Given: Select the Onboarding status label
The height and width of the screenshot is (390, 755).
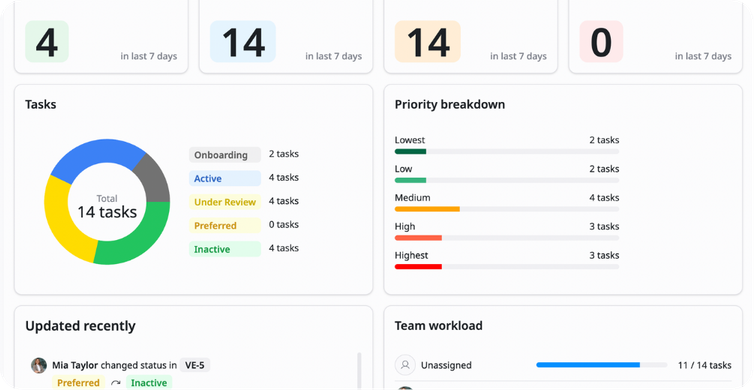Looking at the screenshot, I should point(225,155).
